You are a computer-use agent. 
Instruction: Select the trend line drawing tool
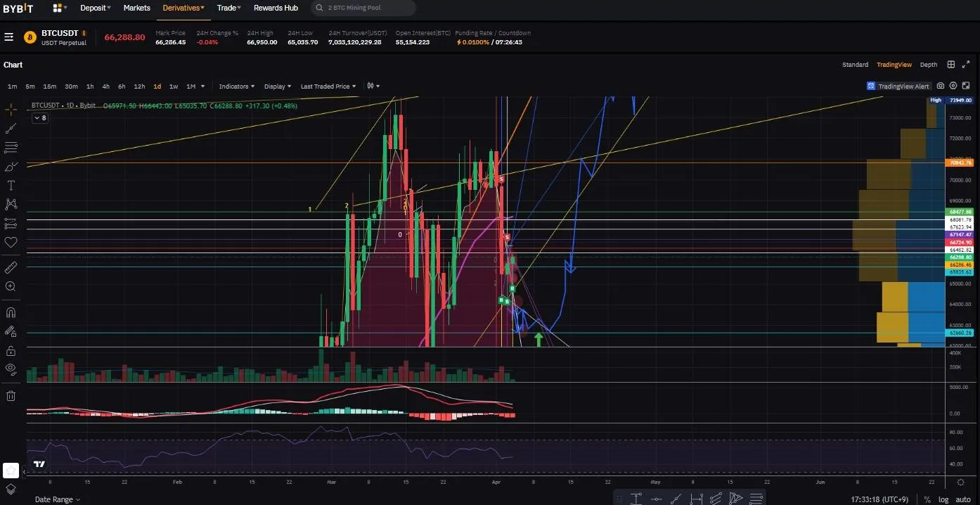11,129
